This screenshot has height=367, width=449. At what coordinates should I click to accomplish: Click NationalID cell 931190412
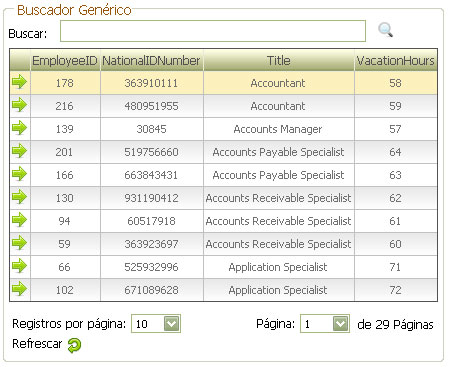click(151, 198)
